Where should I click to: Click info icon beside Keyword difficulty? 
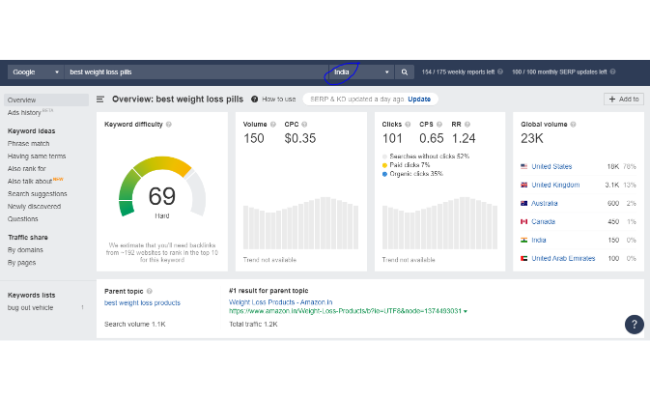(169, 124)
